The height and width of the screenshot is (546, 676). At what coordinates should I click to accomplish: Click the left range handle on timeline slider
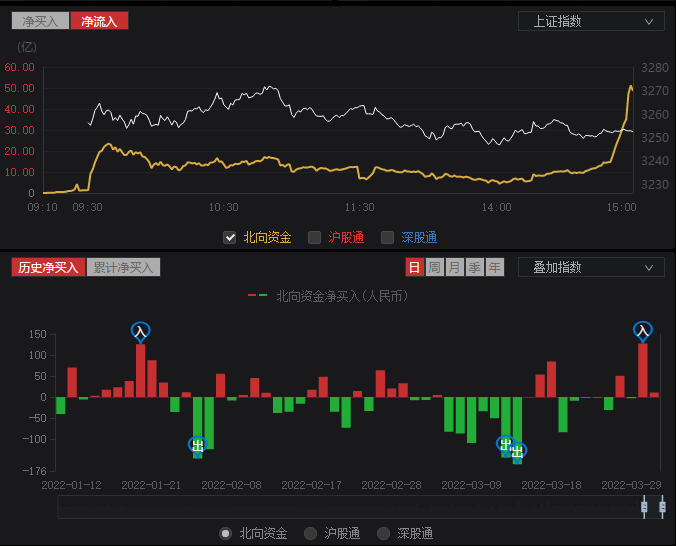(x=644, y=507)
